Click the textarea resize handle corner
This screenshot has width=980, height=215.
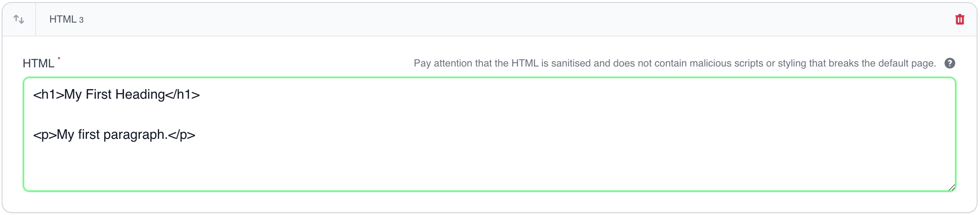[x=952, y=188]
